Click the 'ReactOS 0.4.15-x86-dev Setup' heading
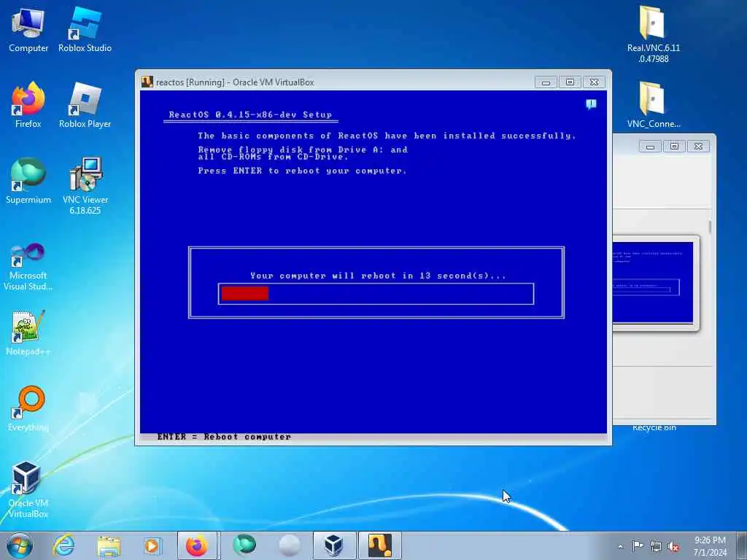The image size is (747, 560). tap(250, 114)
